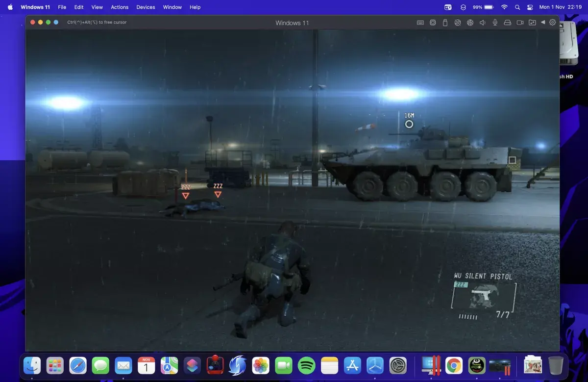The image size is (588, 382).
Task: Click the date and time clock
Action: [x=560, y=7]
